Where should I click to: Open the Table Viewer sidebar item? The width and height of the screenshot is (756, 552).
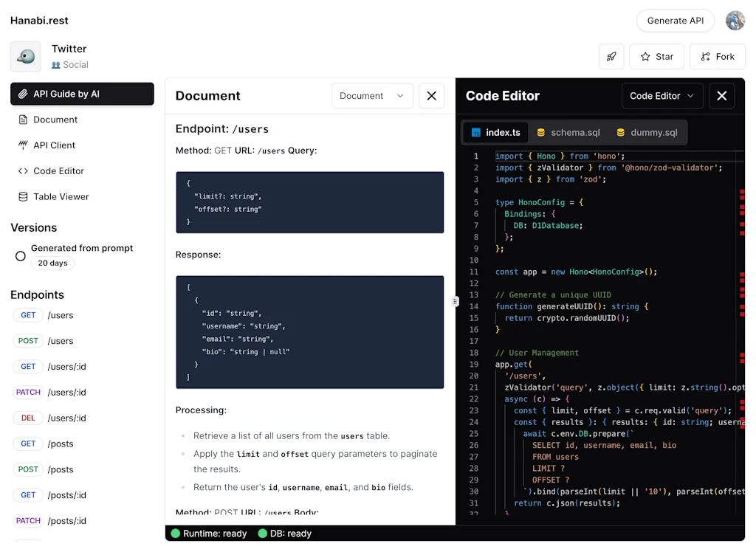point(61,197)
